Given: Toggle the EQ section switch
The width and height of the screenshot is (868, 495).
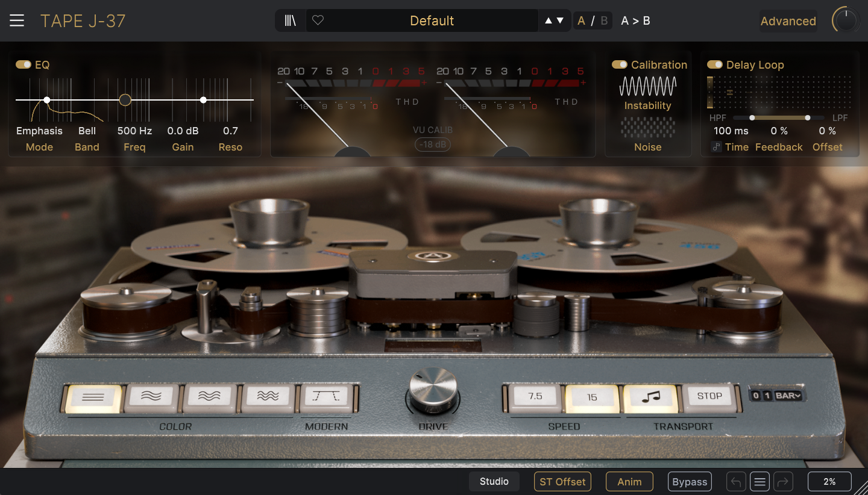Looking at the screenshot, I should [x=24, y=64].
